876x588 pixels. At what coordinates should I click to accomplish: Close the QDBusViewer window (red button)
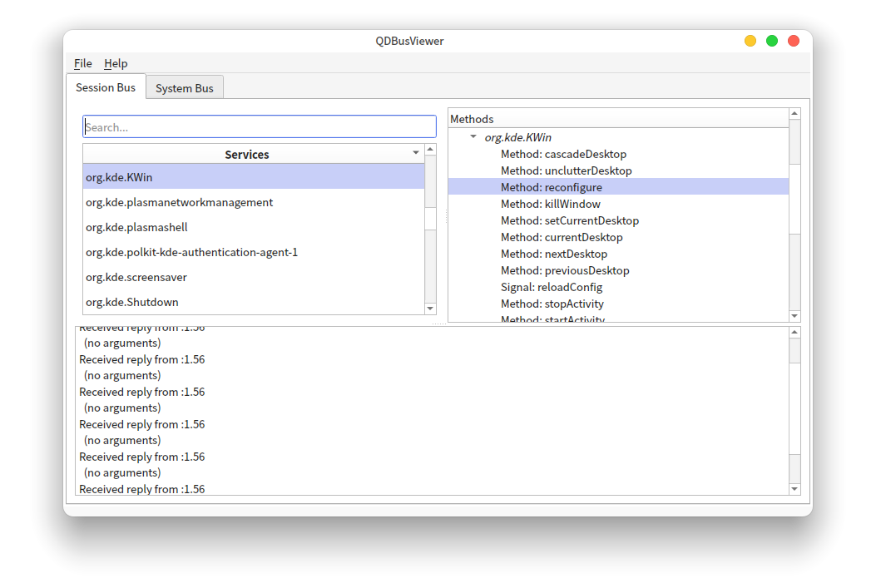[794, 41]
